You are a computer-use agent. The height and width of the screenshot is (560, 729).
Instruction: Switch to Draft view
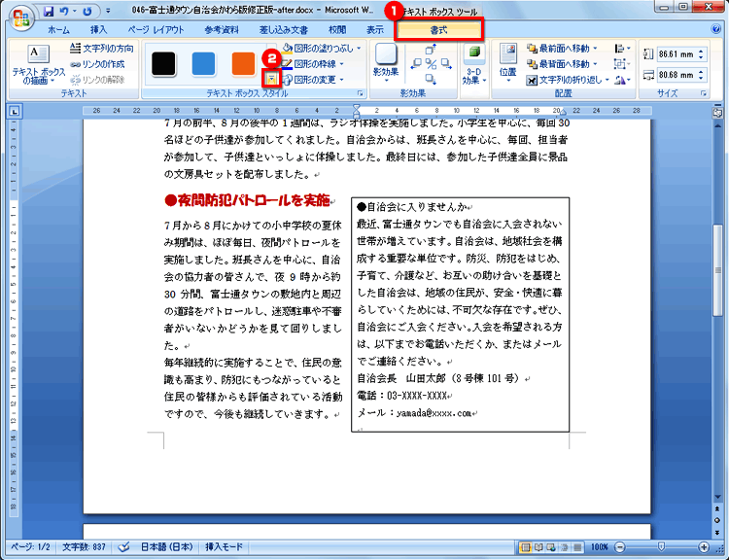(577, 547)
